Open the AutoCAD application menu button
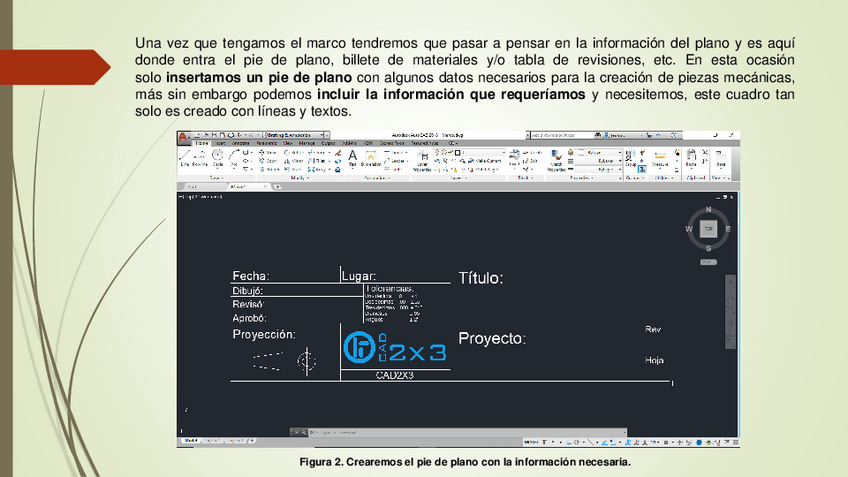Screen dimensions: 848x477 pyautogui.click(x=183, y=137)
